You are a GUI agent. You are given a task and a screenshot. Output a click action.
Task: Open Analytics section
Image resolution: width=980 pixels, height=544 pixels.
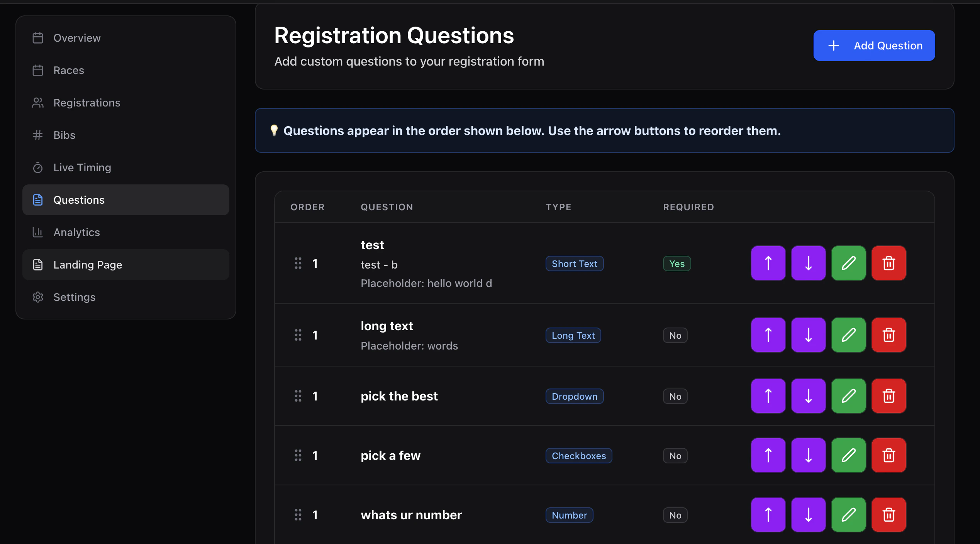pos(126,232)
